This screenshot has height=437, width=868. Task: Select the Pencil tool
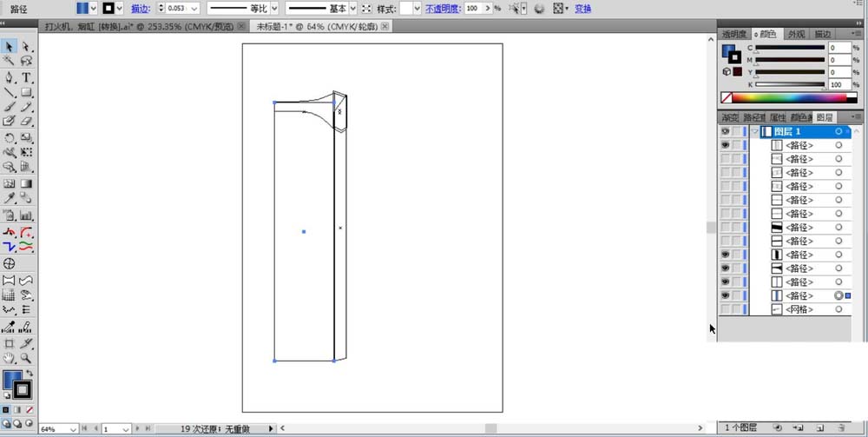(x=26, y=106)
